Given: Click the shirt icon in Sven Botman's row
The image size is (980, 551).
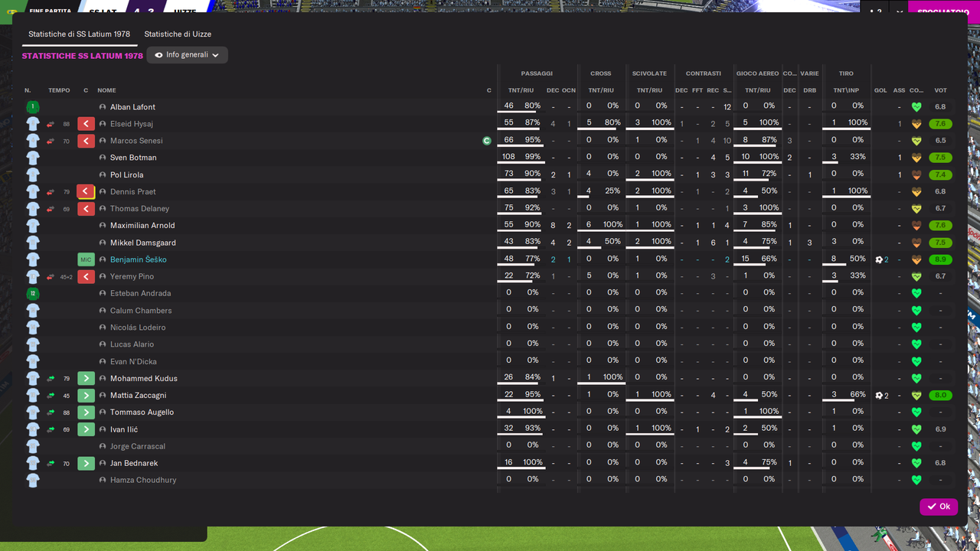Looking at the screenshot, I should (33, 158).
